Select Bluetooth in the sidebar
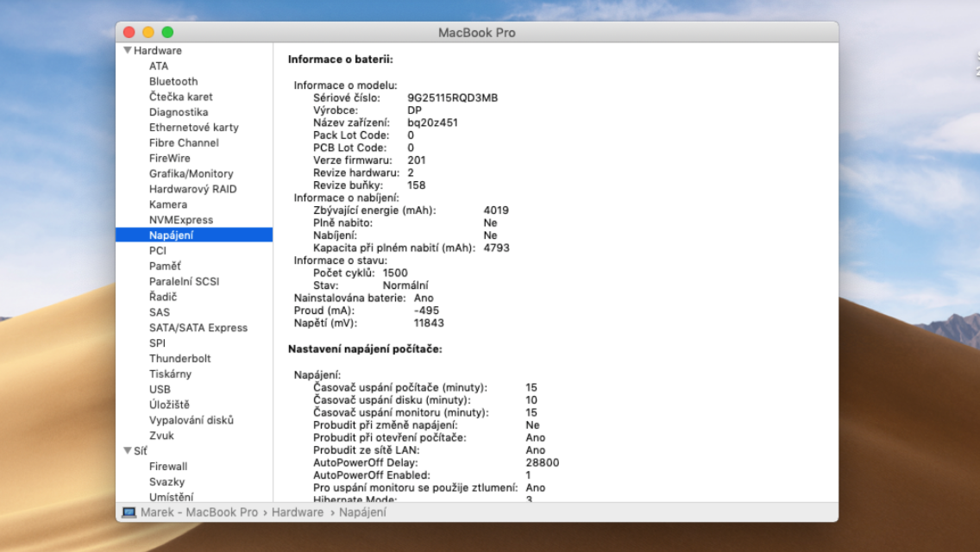The width and height of the screenshot is (980, 552). tap(173, 81)
